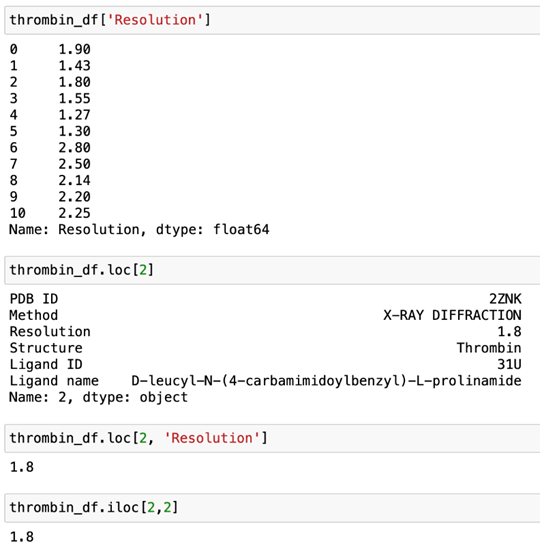Screen dimensions: 540x554
Task: Click the resolution value 1.90 in row 0
Action: 75,49
